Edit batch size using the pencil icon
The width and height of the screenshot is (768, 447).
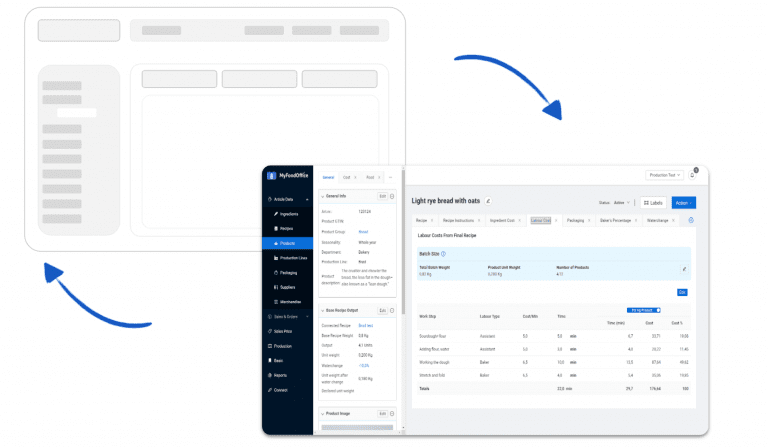click(x=685, y=269)
